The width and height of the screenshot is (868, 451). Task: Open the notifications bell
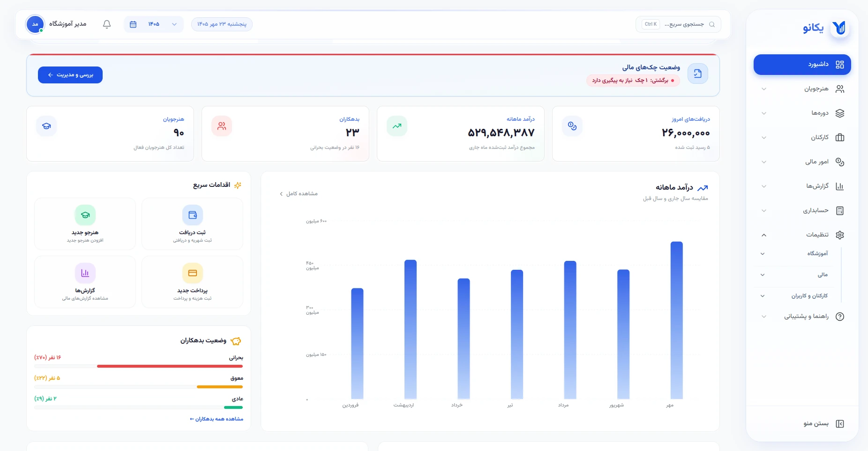point(107,24)
